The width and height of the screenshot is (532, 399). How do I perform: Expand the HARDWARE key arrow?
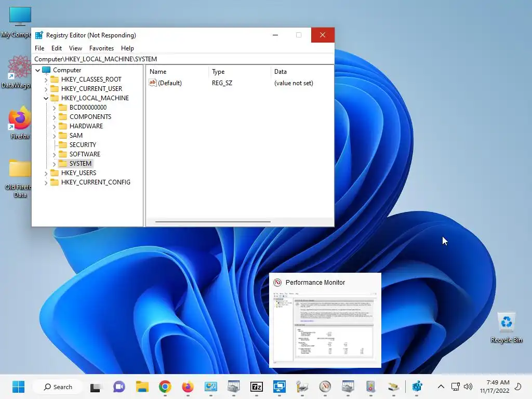tap(54, 126)
